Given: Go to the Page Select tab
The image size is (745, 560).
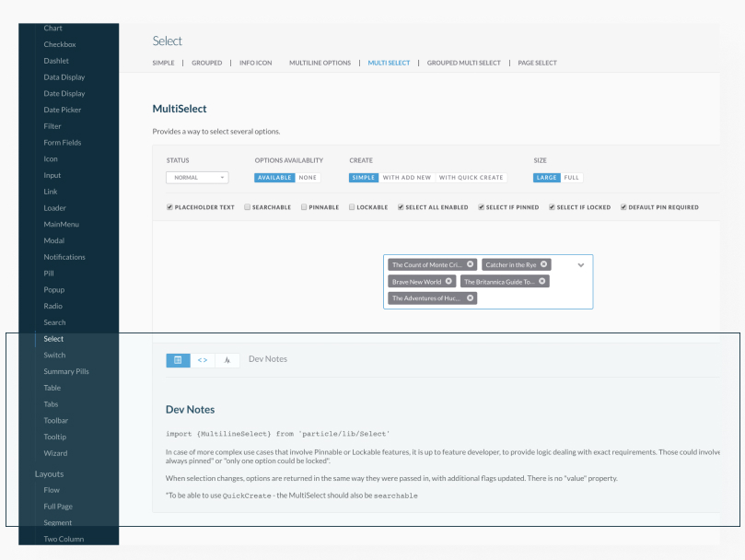Looking at the screenshot, I should tap(537, 63).
